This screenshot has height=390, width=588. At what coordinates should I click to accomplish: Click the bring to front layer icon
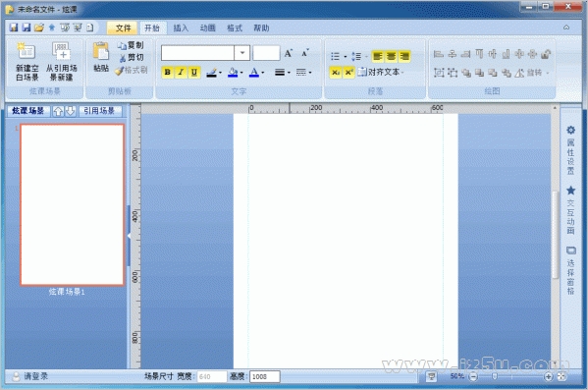(466, 73)
